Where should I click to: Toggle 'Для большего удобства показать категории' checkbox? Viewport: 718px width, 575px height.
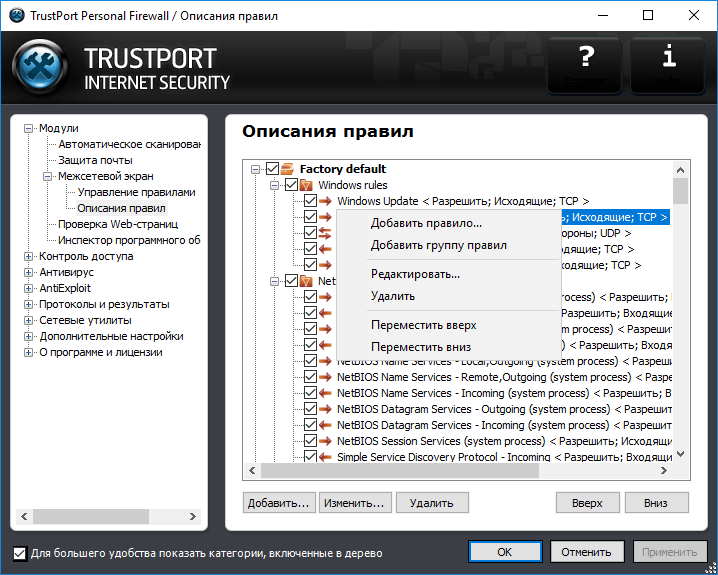point(20,553)
